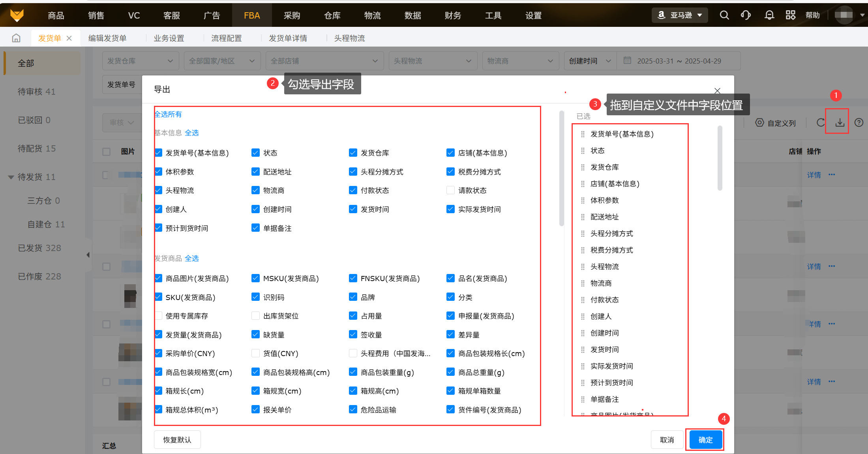Screen dimensions: 868x454
Task: Go to the home icon tab
Action: (16, 38)
